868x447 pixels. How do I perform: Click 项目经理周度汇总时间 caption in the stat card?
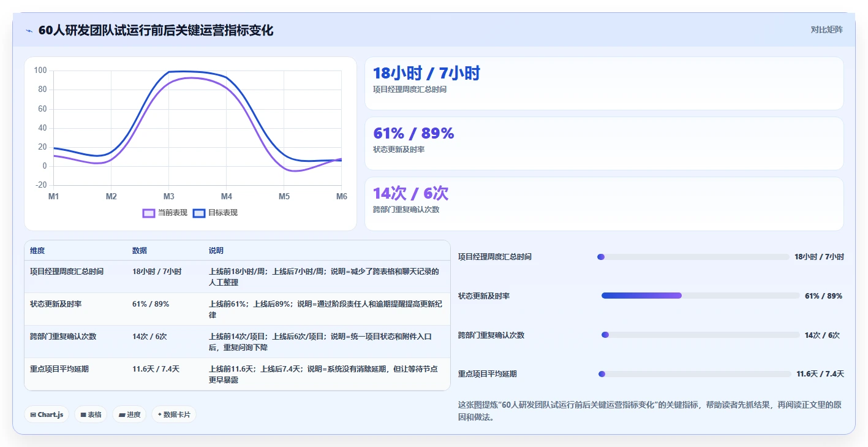410,90
